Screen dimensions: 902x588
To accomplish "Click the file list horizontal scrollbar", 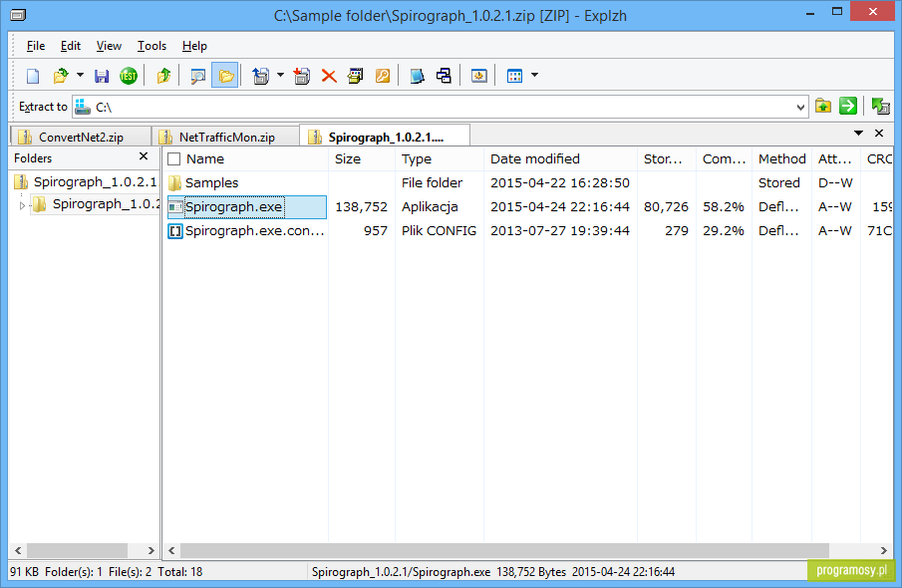I will click(504, 550).
